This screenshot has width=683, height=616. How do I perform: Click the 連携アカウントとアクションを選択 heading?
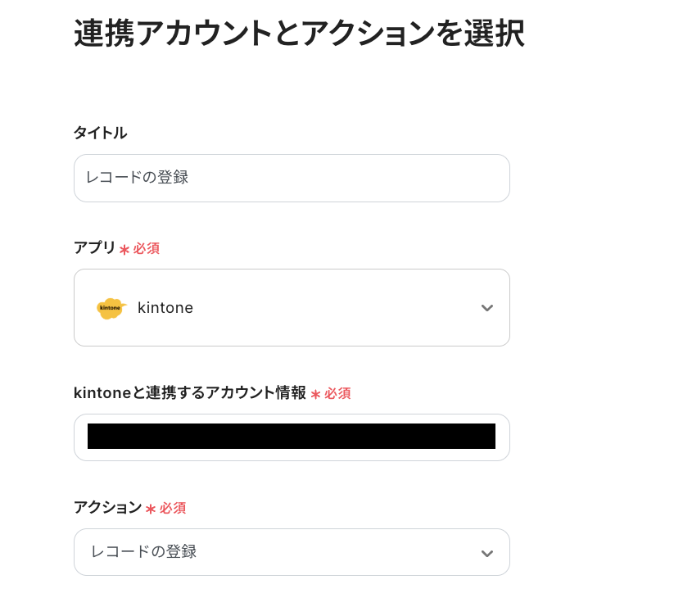click(x=299, y=34)
